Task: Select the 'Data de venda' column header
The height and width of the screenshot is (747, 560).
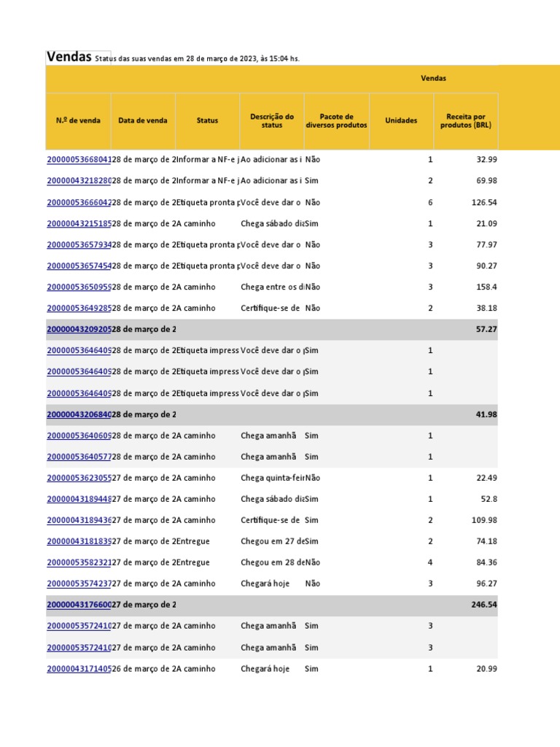Action: 143,121
